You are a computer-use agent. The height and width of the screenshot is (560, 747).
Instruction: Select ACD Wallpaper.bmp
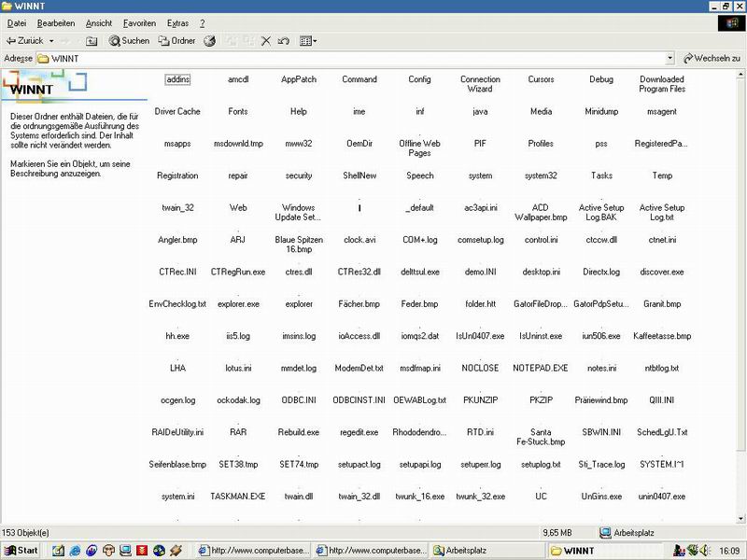coord(541,213)
